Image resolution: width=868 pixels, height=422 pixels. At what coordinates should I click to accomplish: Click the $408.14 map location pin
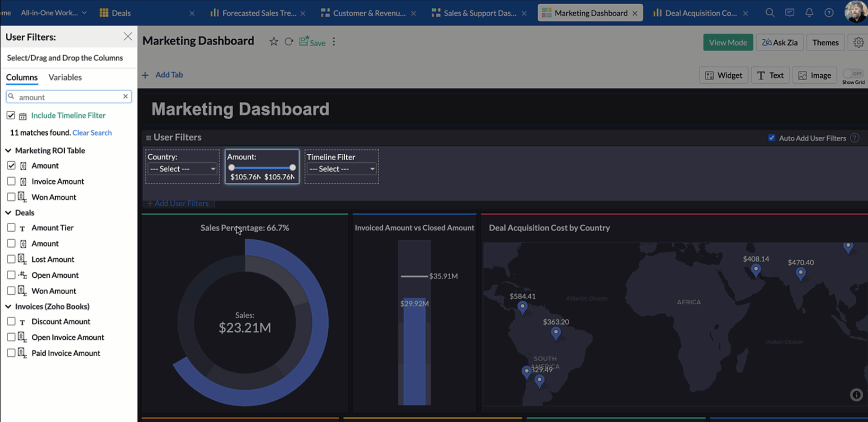coord(756,270)
